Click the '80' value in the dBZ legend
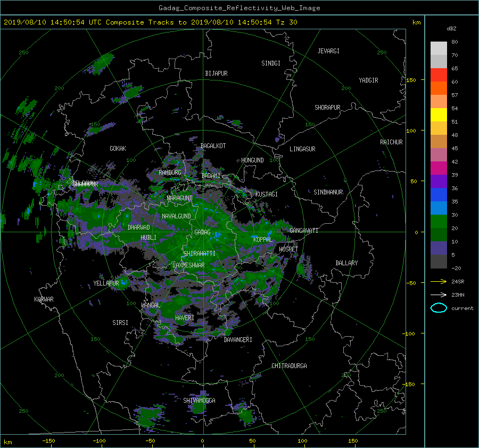The image size is (479, 448). click(455, 42)
